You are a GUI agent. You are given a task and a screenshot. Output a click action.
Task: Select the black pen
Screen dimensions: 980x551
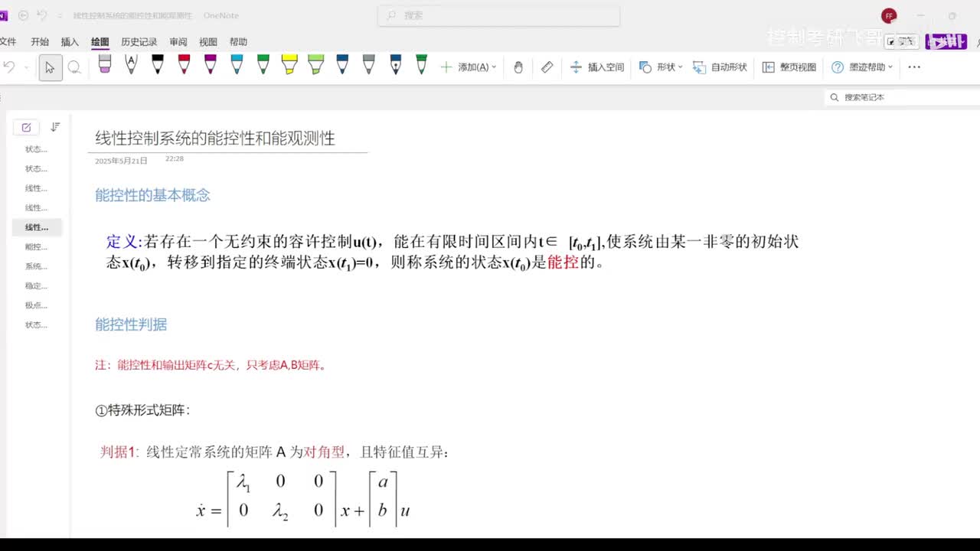(158, 65)
